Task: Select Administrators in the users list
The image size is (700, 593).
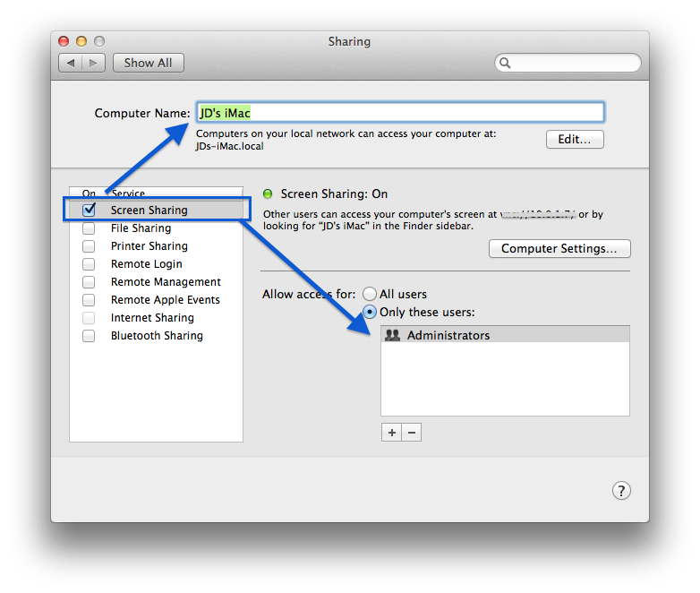Action: click(x=505, y=335)
